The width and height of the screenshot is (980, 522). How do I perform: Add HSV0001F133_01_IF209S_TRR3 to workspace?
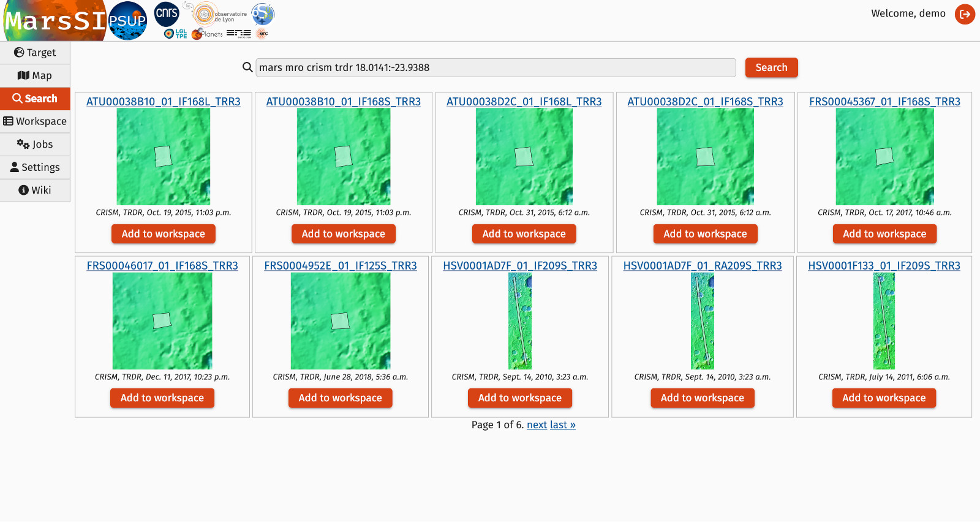pyautogui.click(x=884, y=398)
